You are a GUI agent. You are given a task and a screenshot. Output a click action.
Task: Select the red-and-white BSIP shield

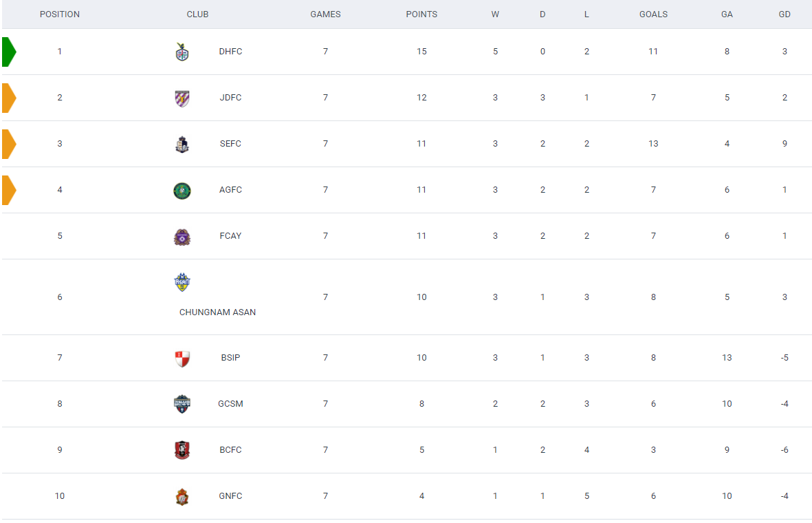click(182, 359)
